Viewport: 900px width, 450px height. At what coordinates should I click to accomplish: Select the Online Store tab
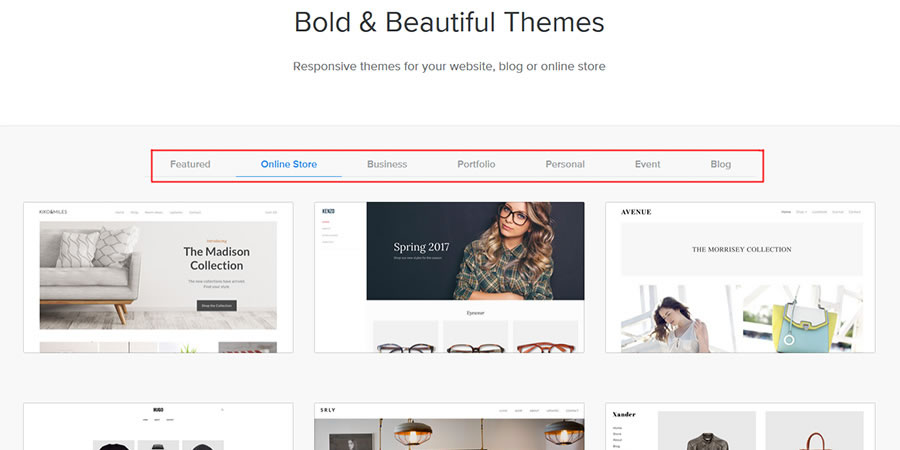[288, 164]
